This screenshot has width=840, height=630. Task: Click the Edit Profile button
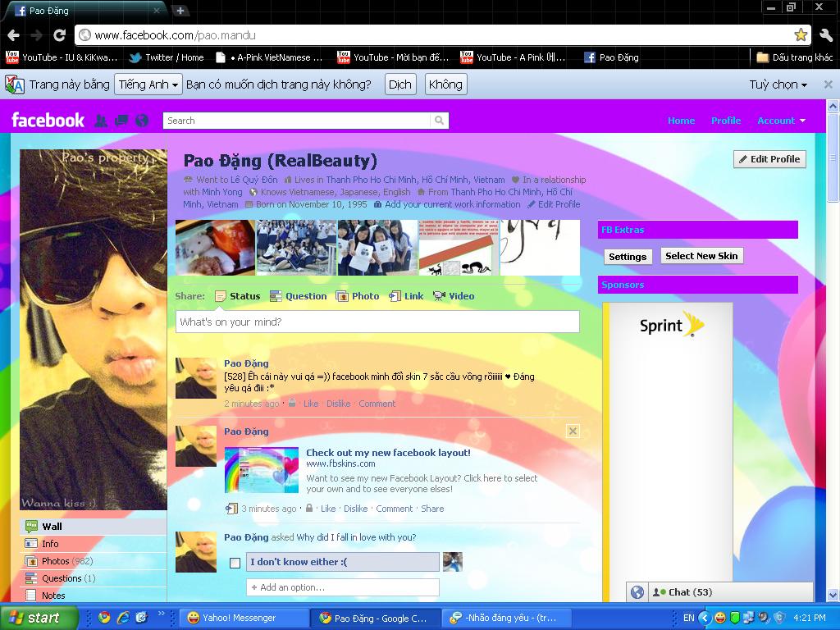click(769, 159)
